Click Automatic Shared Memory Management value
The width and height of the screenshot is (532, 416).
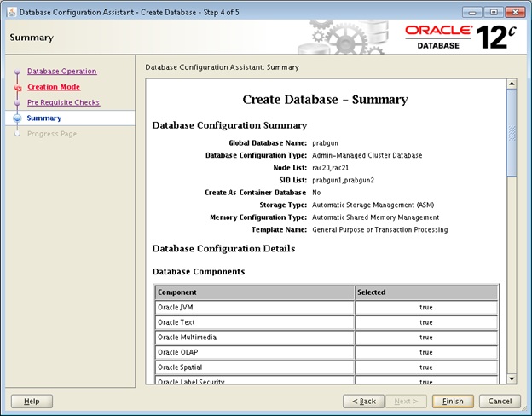[376, 217]
